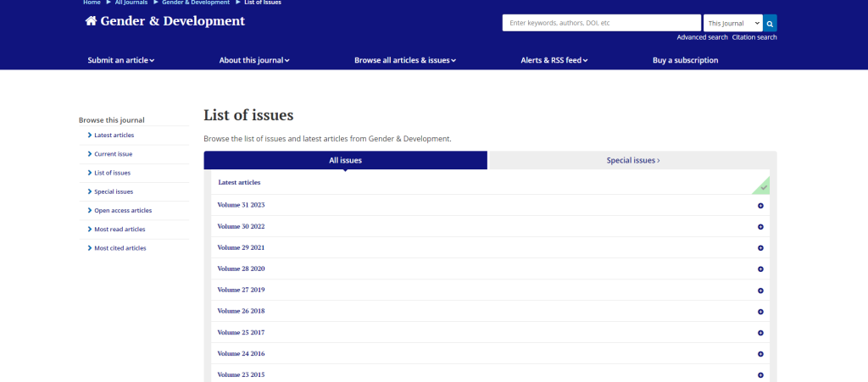Open Submit an article menu
868x382 pixels.
click(x=120, y=60)
